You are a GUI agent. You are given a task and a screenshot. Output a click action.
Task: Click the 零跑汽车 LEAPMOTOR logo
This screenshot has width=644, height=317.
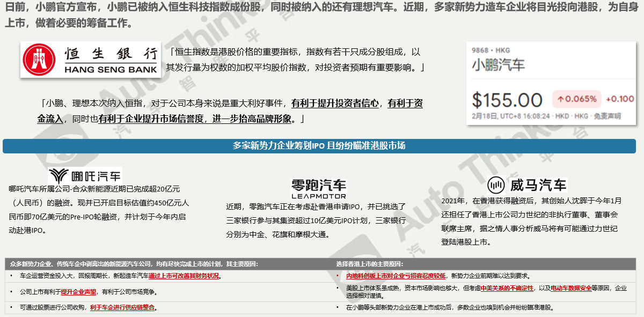[318, 189]
